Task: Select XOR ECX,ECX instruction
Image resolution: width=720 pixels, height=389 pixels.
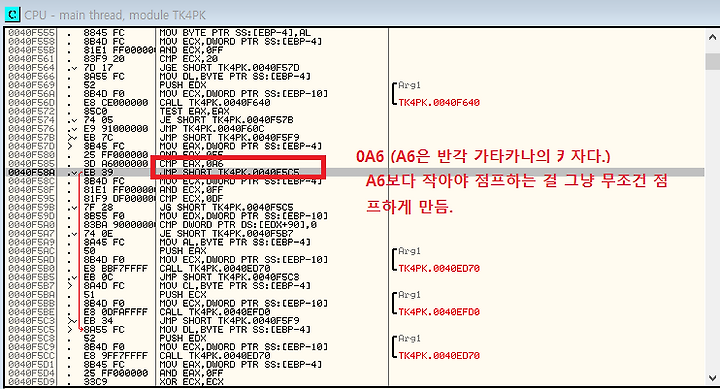Action: point(191,382)
